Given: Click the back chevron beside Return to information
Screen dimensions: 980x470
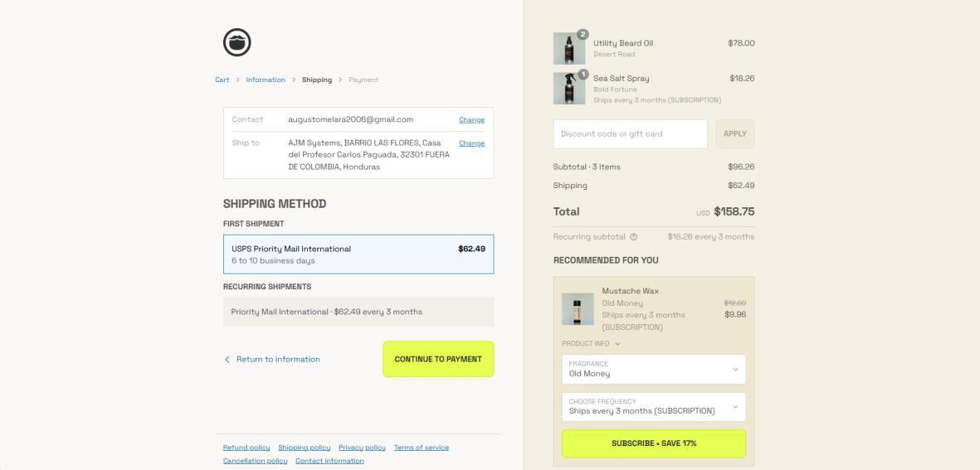Looking at the screenshot, I should tap(227, 360).
